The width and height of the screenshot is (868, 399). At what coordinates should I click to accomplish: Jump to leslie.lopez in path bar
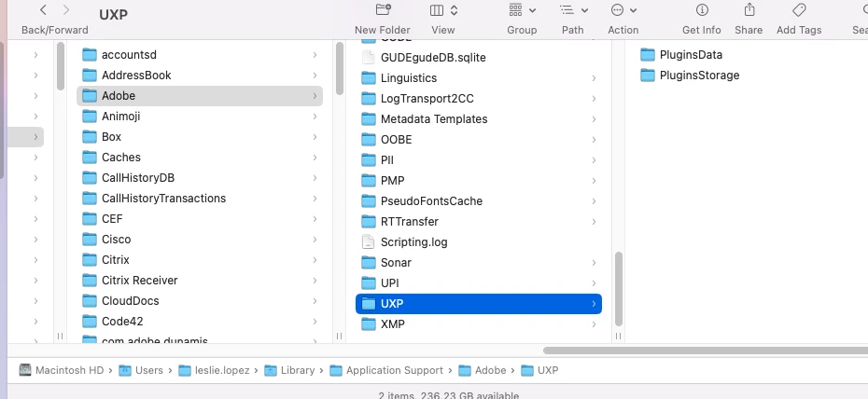216,370
